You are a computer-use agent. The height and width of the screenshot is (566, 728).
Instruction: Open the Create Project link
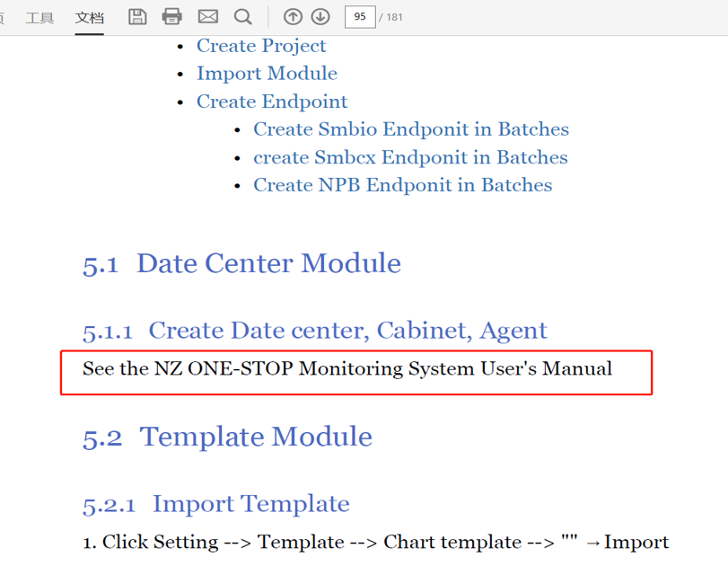pyautogui.click(x=261, y=46)
